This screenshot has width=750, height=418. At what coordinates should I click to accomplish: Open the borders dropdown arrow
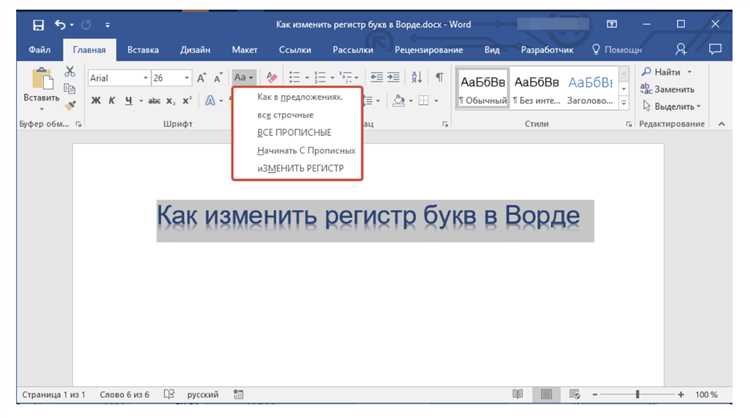point(436,101)
